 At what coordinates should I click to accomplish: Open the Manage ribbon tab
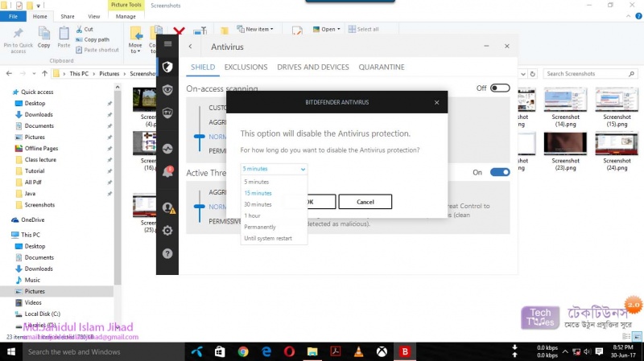(x=126, y=16)
